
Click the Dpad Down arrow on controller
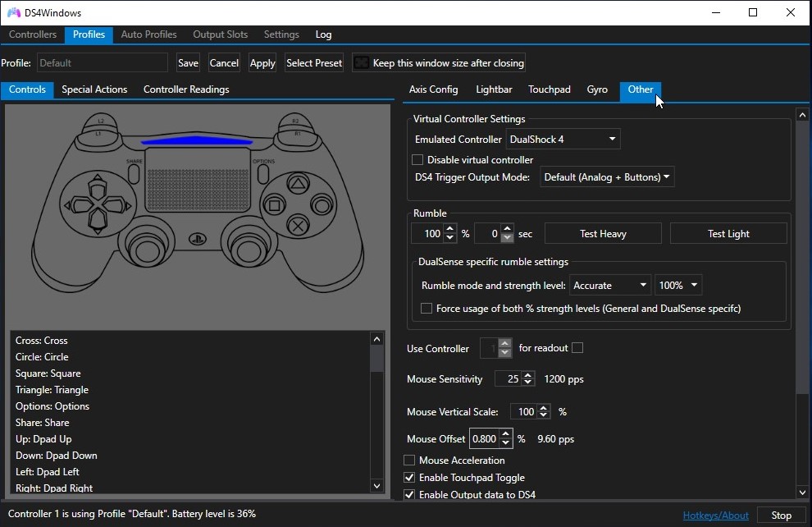coord(98,222)
